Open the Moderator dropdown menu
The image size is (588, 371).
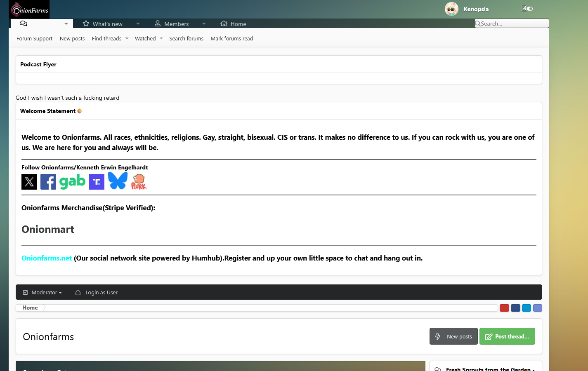point(47,292)
